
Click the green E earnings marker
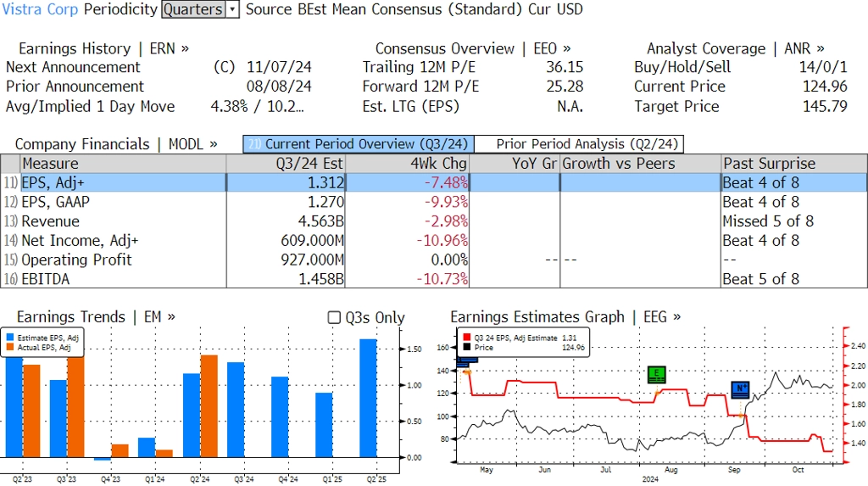tap(657, 375)
